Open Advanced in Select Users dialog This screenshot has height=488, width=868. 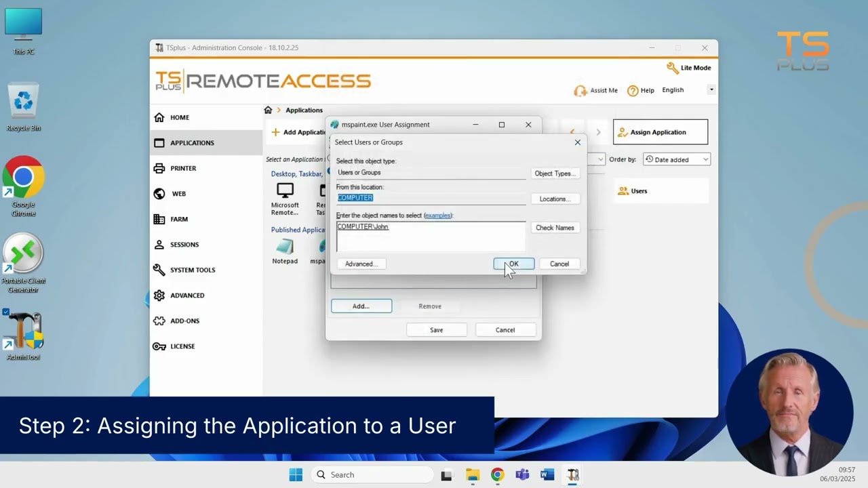pos(361,264)
